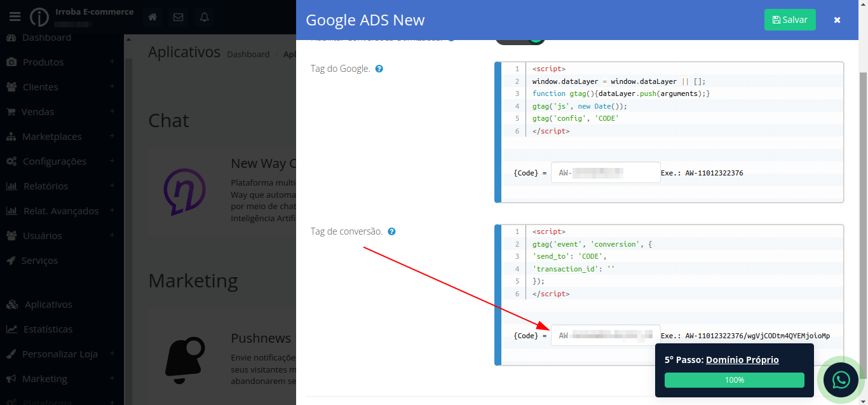The image size is (868, 405).
Task: Click the Clientes people icon
Action: click(11, 87)
